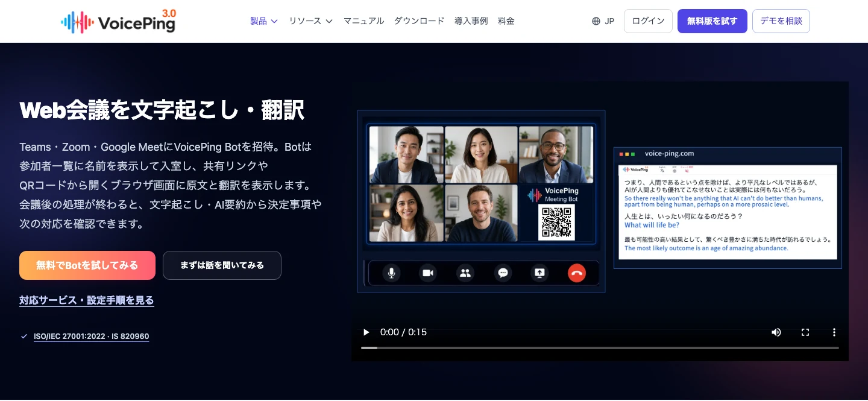This screenshot has height=401, width=868.
Task: Click the participants icon in meeting toolbar
Action: point(465,273)
